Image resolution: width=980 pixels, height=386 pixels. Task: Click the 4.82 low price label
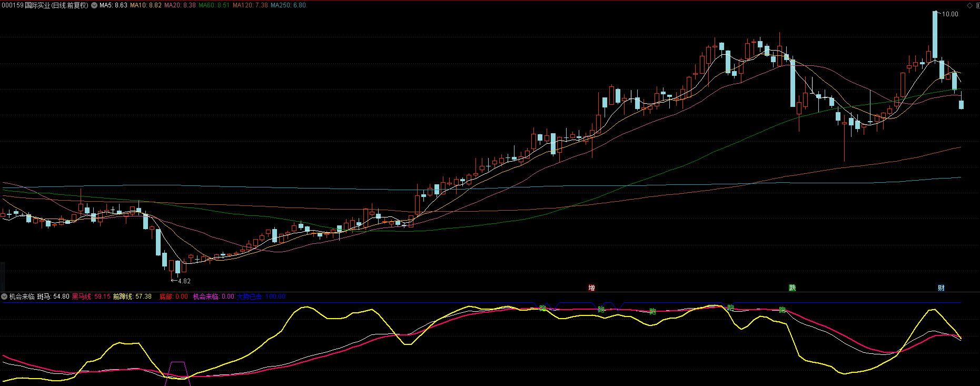[184, 281]
